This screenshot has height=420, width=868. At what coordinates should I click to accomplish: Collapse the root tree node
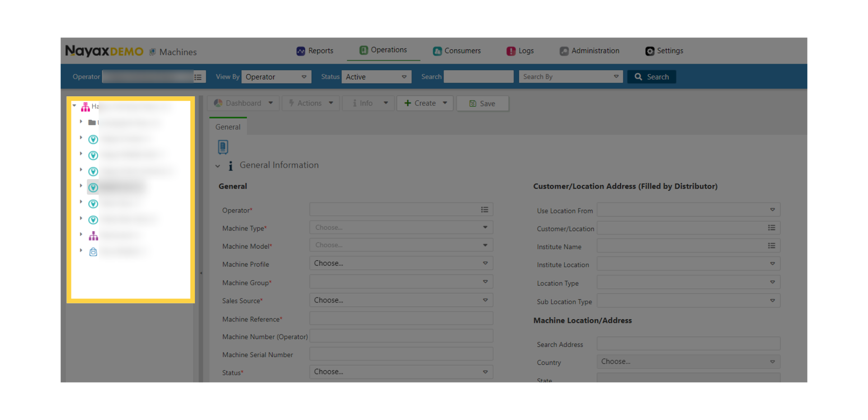point(75,106)
